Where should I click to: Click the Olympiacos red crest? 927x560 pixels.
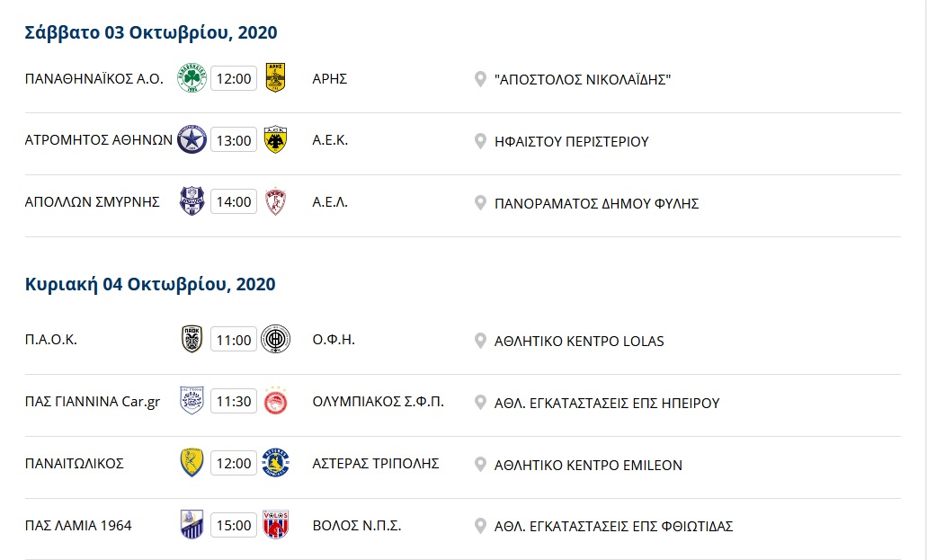tap(275, 401)
